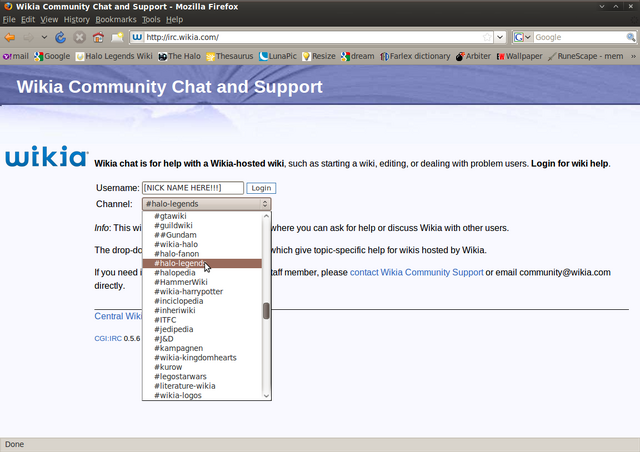Open the LunaPic bookmark
This screenshot has height=452, width=640.
pos(278,56)
